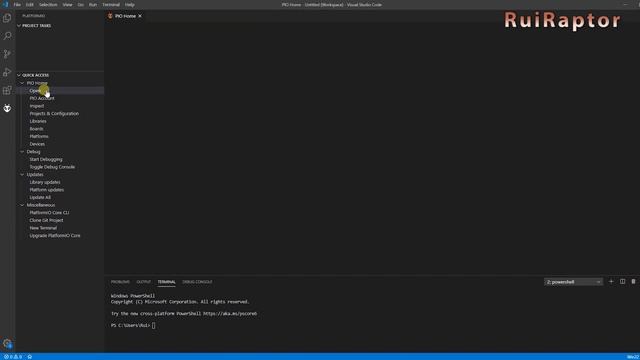Select the PIO Home editor tab
The height and width of the screenshot is (360, 640).
tap(124, 16)
